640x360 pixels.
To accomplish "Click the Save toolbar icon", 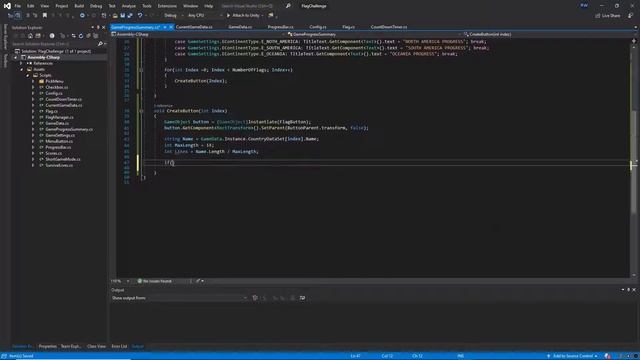I will (x=122, y=16).
